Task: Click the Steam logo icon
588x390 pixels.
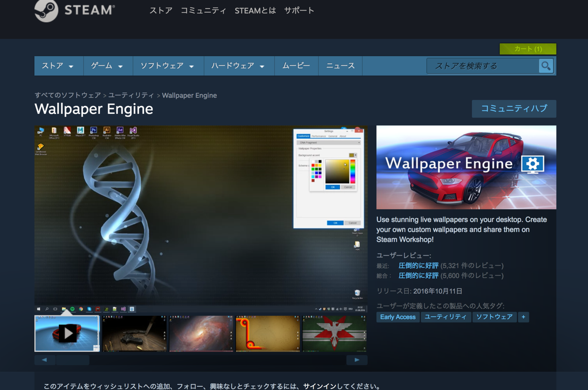Action: click(x=46, y=10)
